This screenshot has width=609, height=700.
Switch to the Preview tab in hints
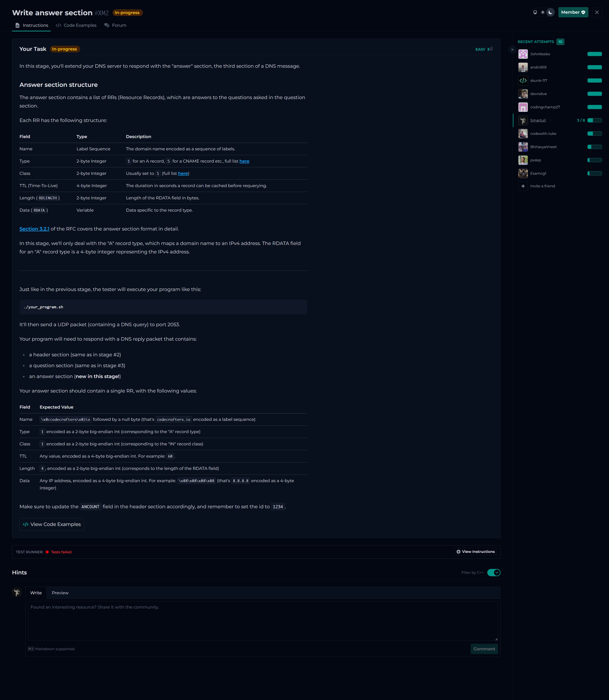[x=60, y=593]
